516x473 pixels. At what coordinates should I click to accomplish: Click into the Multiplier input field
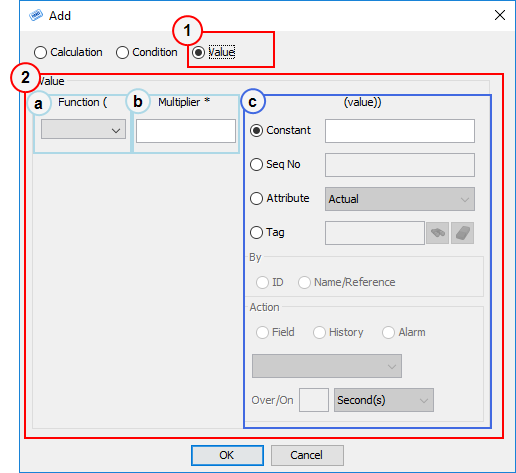pos(186,131)
